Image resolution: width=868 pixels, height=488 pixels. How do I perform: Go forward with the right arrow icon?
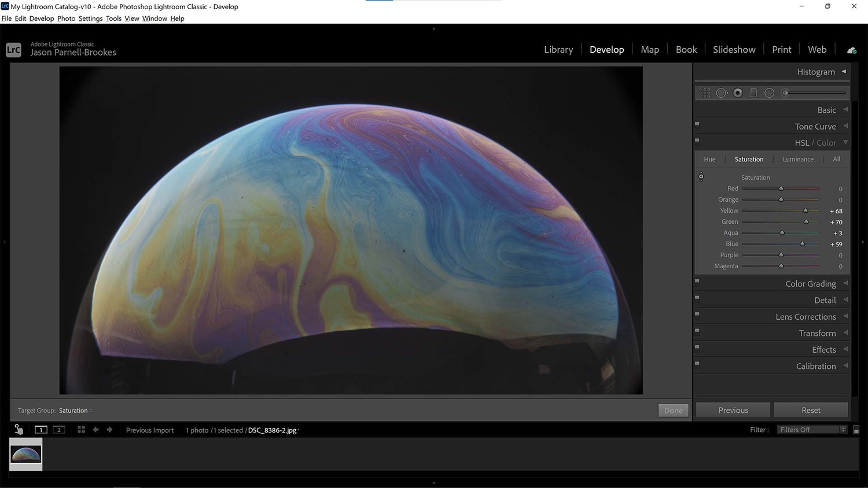point(109,430)
